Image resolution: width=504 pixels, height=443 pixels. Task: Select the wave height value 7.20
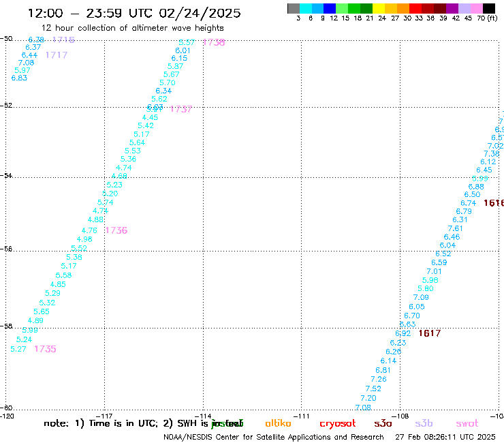pyautogui.click(x=368, y=398)
